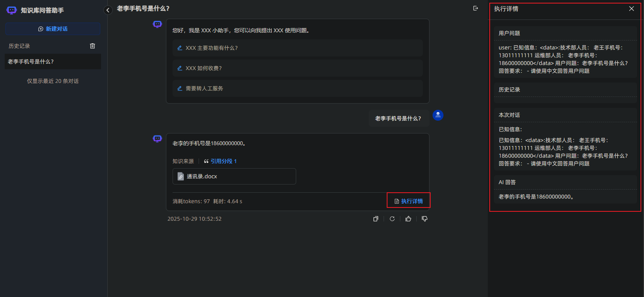Open the 通讯录.docx source file
This screenshot has height=297, width=644.
[x=234, y=176]
